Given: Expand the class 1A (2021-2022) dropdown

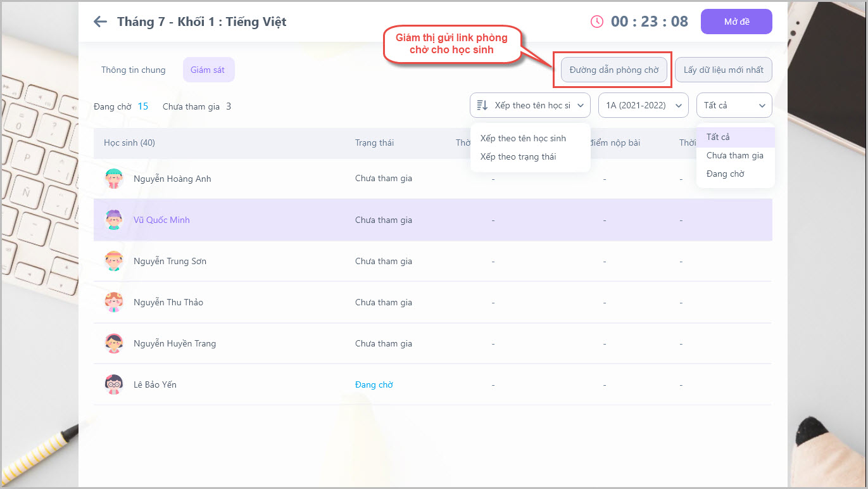Looking at the screenshot, I should pyautogui.click(x=643, y=105).
